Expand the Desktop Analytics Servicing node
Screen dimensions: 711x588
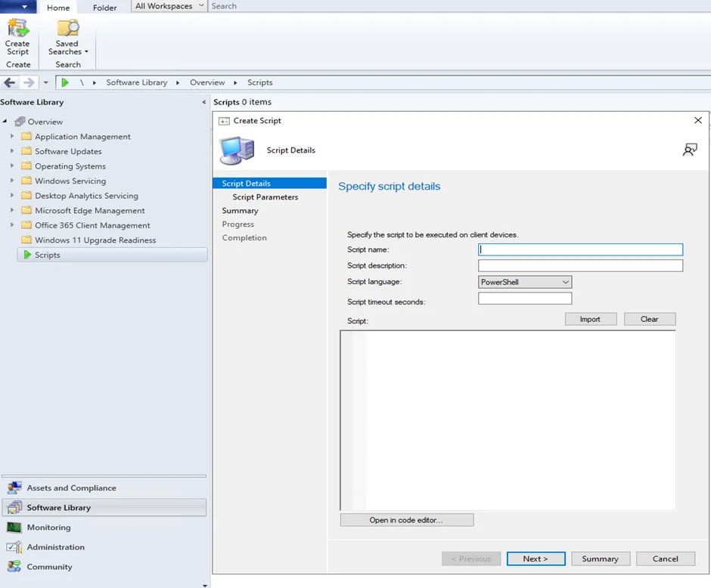click(12, 195)
